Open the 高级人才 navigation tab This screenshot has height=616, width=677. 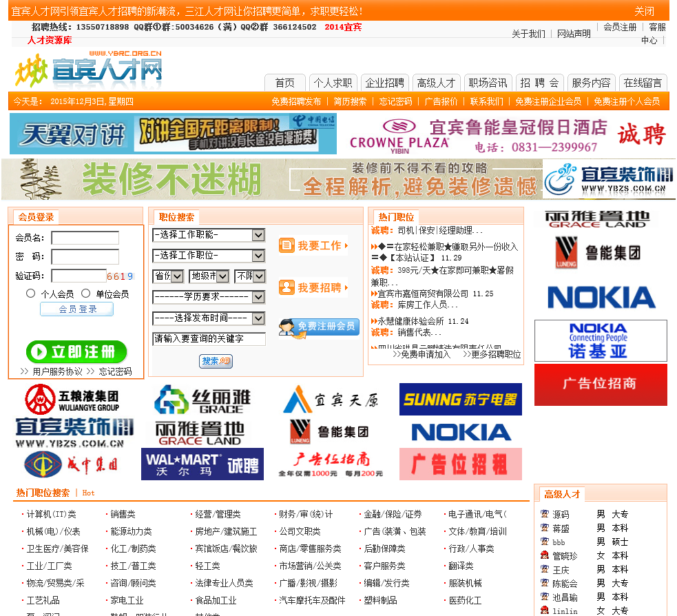point(437,83)
